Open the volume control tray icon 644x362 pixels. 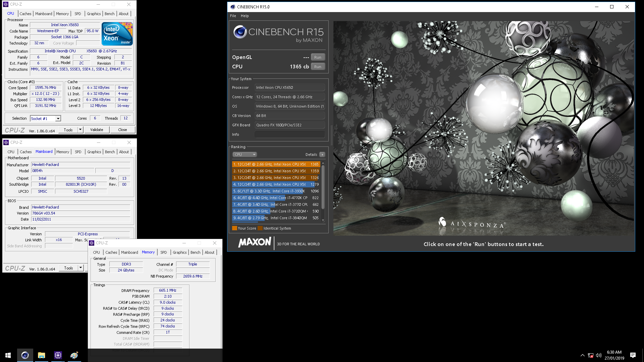(599, 355)
